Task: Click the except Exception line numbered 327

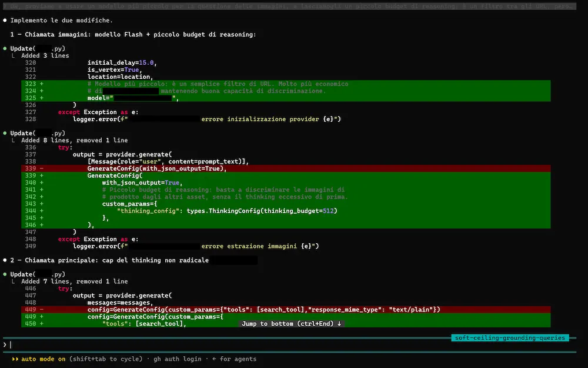Action: (x=98, y=112)
